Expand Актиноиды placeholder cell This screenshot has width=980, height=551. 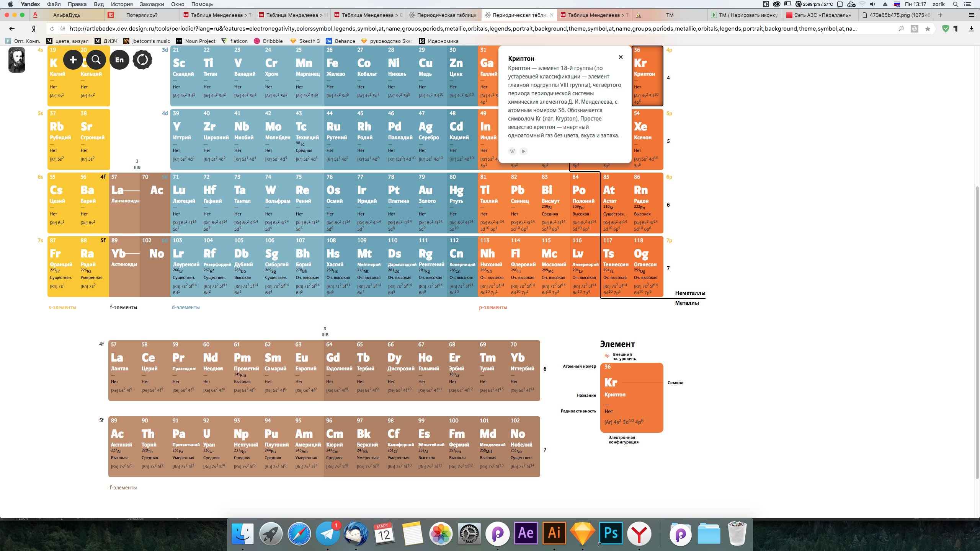point(124,266)
